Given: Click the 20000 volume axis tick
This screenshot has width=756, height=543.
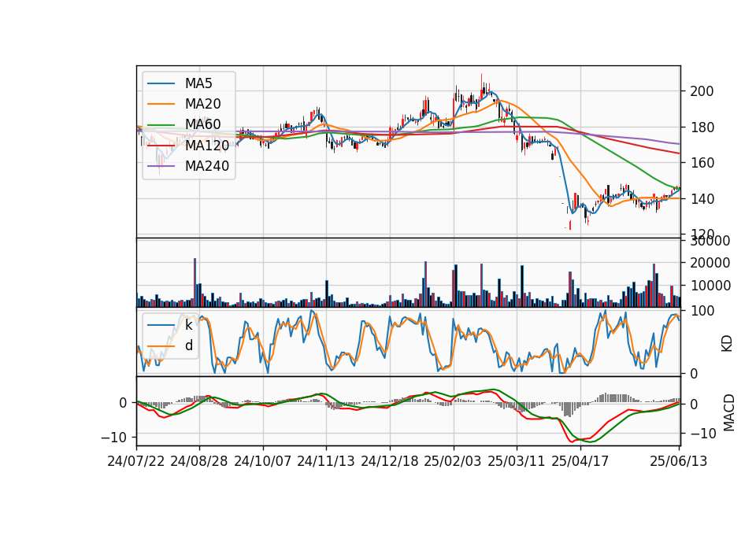Looking at the screenshot, I should point(710,263).
